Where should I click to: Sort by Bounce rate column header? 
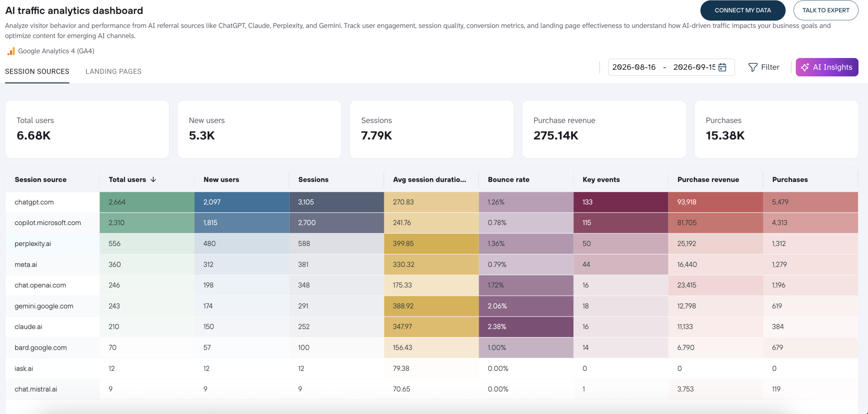(509, 180)
